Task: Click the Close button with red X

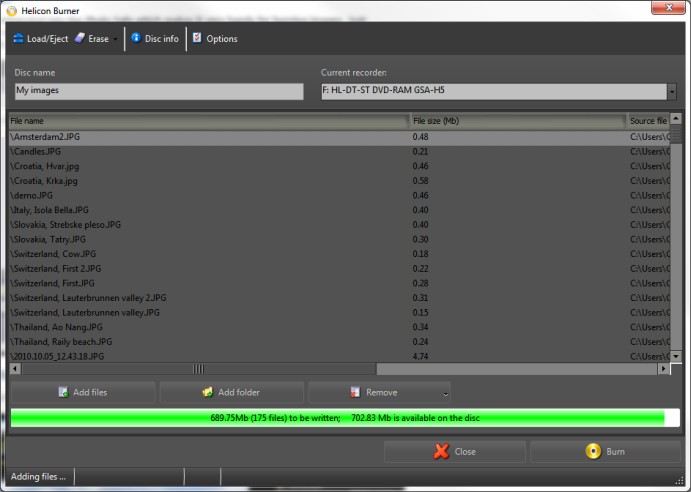Action: coord(454,451)
